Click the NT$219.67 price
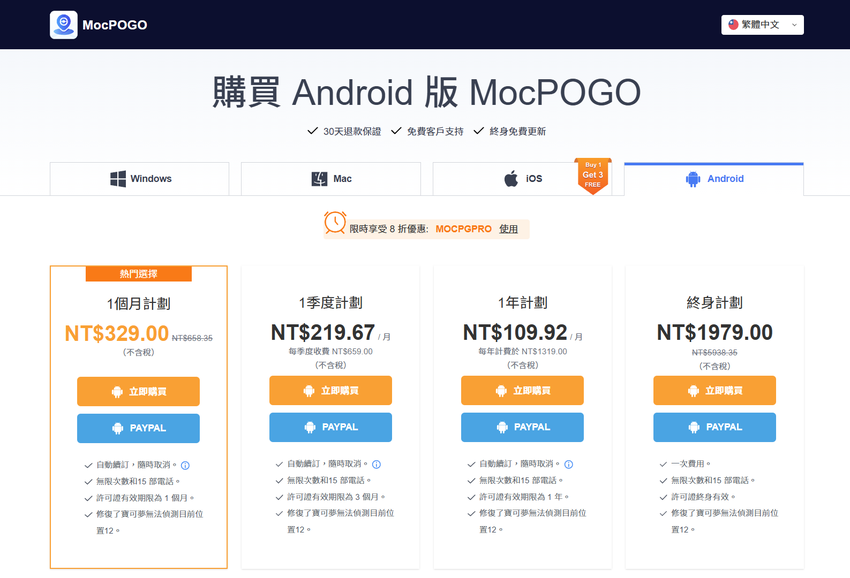This screenshot has height=578, width=850. [323, 332]
